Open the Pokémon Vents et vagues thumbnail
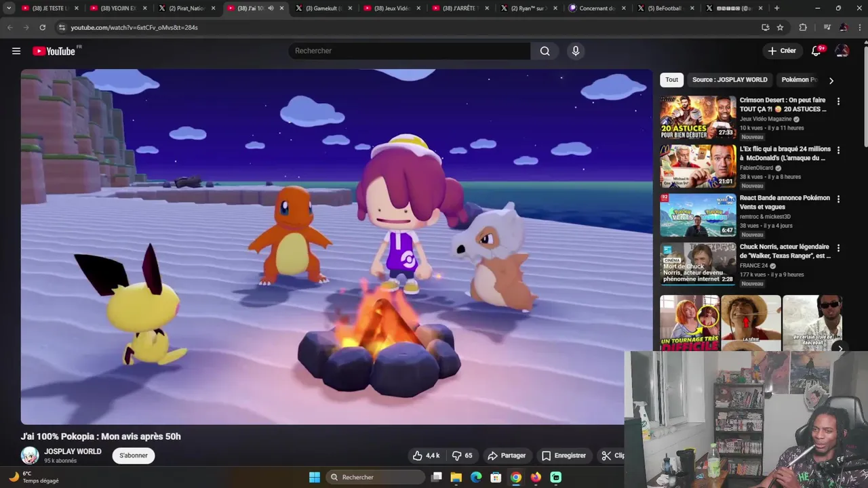Viewport: 868px width, 488px height. tap(698, 215)
